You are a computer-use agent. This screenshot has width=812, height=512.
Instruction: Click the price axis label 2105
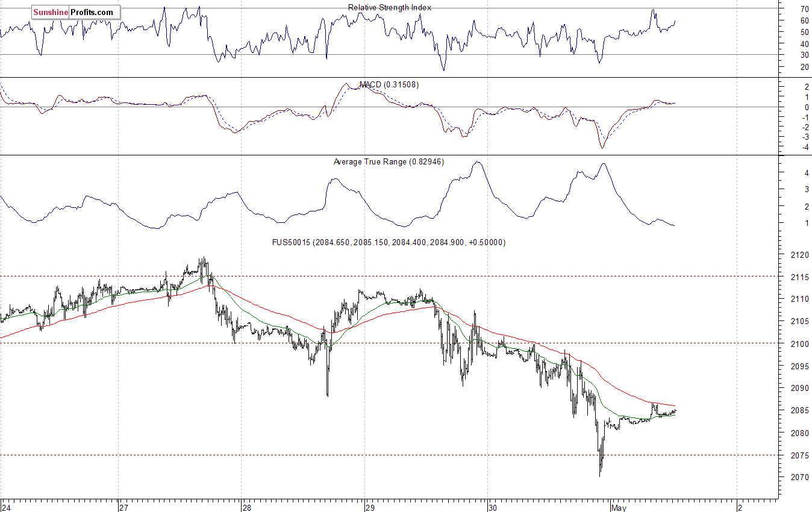[x=799, y=322]
